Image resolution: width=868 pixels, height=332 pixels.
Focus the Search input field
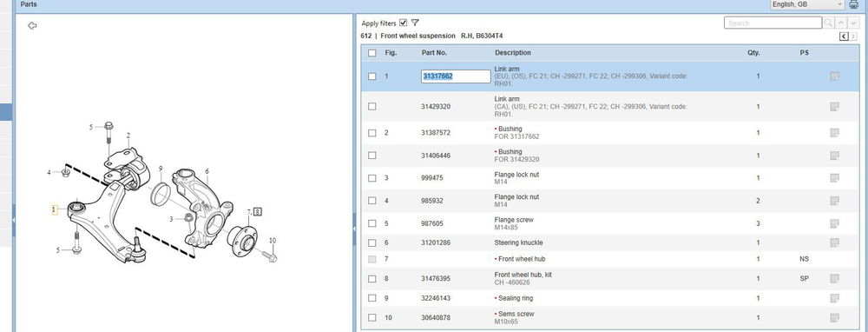(x=773, y=23)
